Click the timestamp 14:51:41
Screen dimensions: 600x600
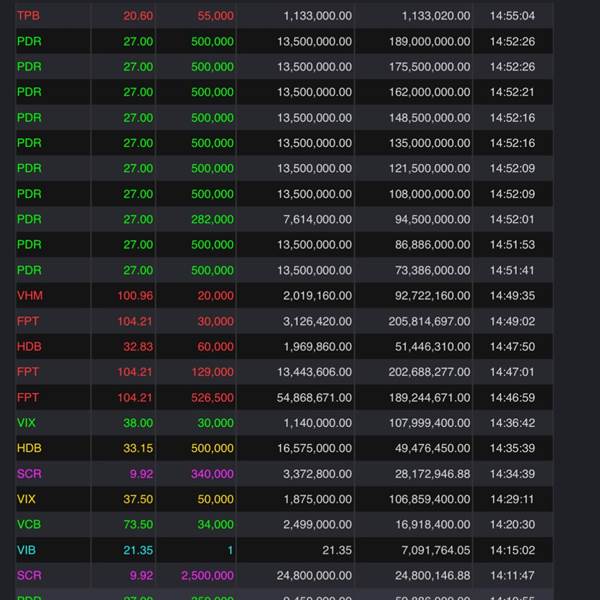(512, 270)
